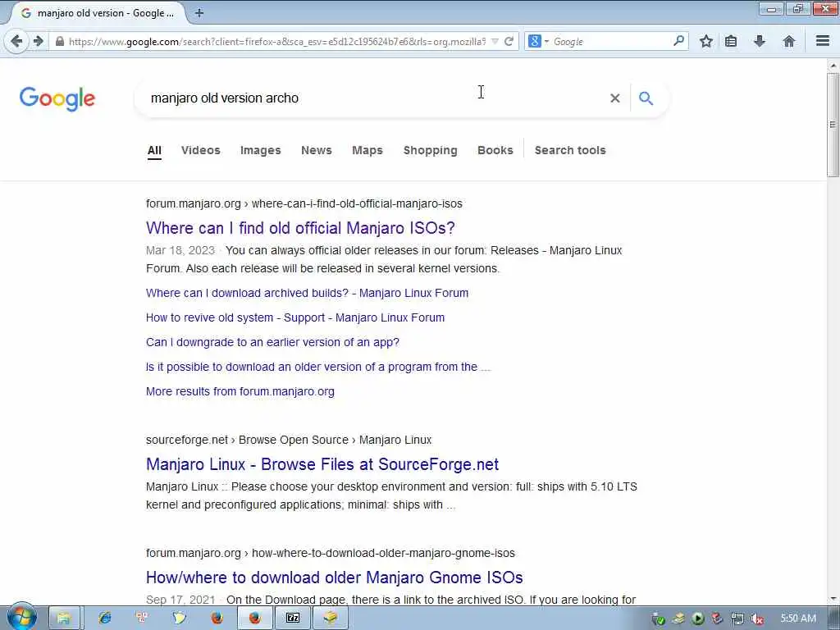Open the Firefox hamburger menu
This screenshot has width=840, height=630.
tap(823, 41)
